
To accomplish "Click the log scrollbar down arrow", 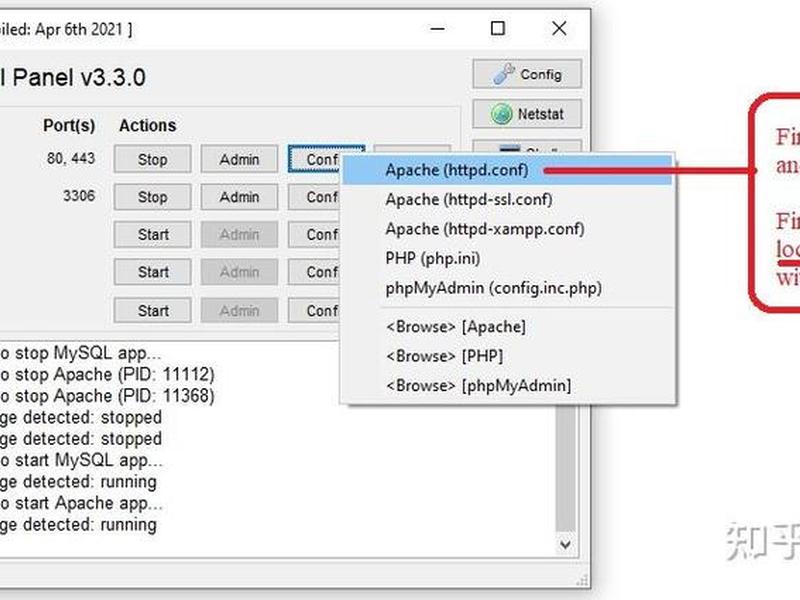I will 565,544.
